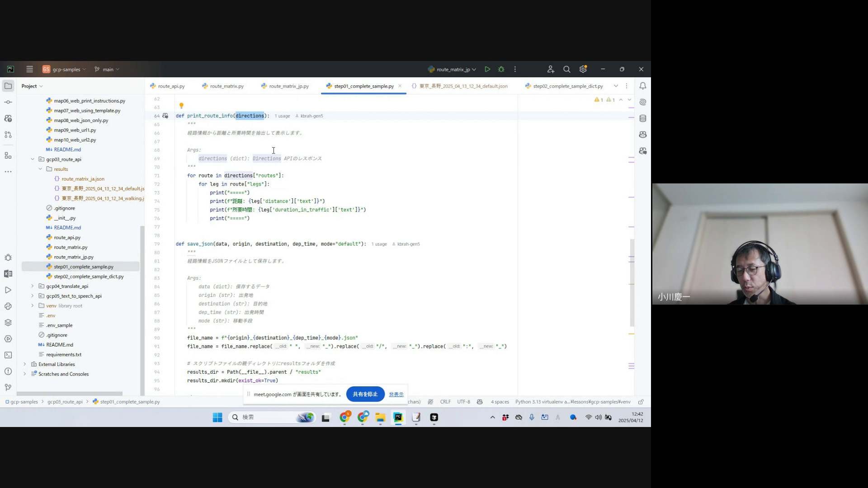Switch to the route_matrix.py tab
Viewport: 868px width, 488px height.
226,86
